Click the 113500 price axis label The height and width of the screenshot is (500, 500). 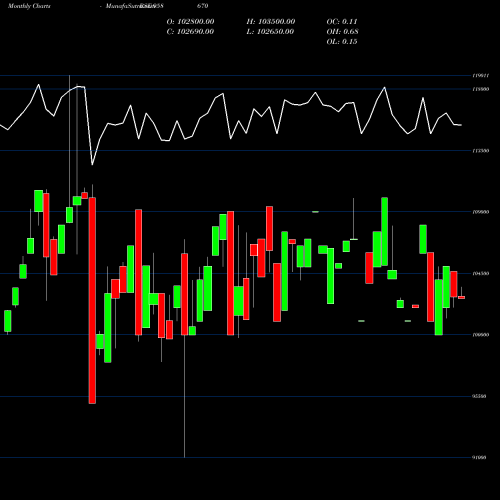(x=481, y=151)
